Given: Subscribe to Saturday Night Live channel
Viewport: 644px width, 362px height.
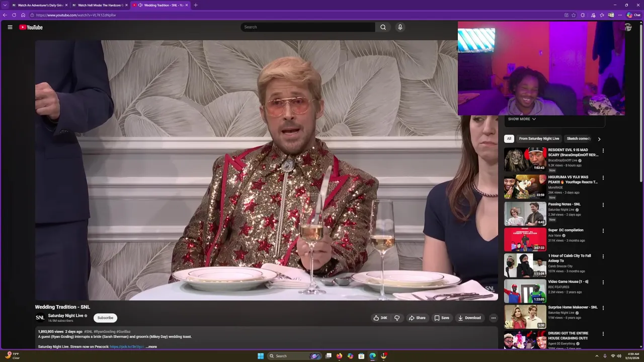Looking at the screenshot, I should (105, 318).
